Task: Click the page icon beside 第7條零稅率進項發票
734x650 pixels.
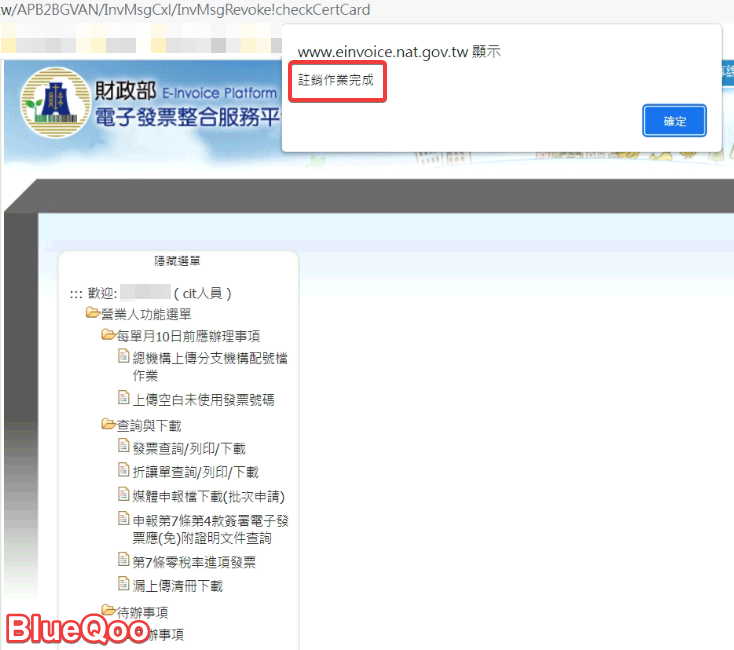Action: pos(124,561)
